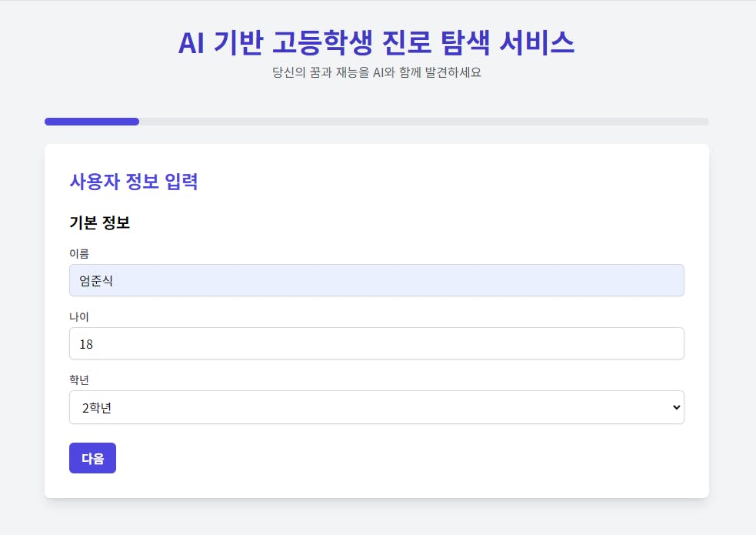This screenshot has height=535, width=756.
Task: Click the gray unfilled progress bar track
Action: 423,122
